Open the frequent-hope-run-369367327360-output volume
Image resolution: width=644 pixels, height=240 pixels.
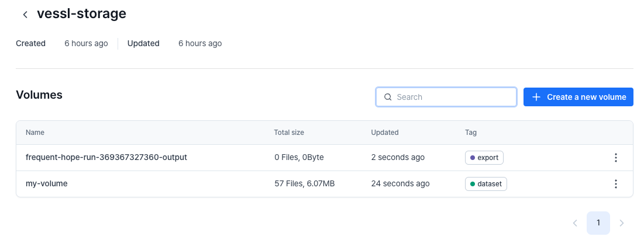(x=106, y=158)
